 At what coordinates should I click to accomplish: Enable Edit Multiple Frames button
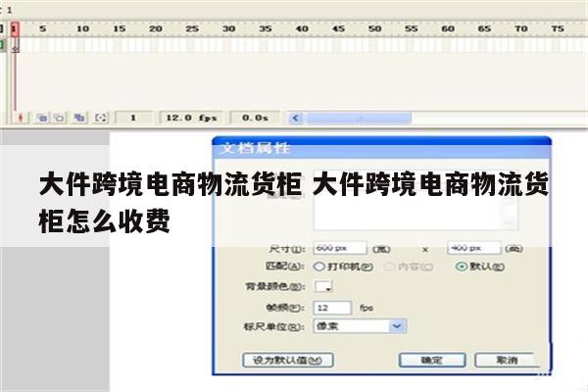[79, 118]
